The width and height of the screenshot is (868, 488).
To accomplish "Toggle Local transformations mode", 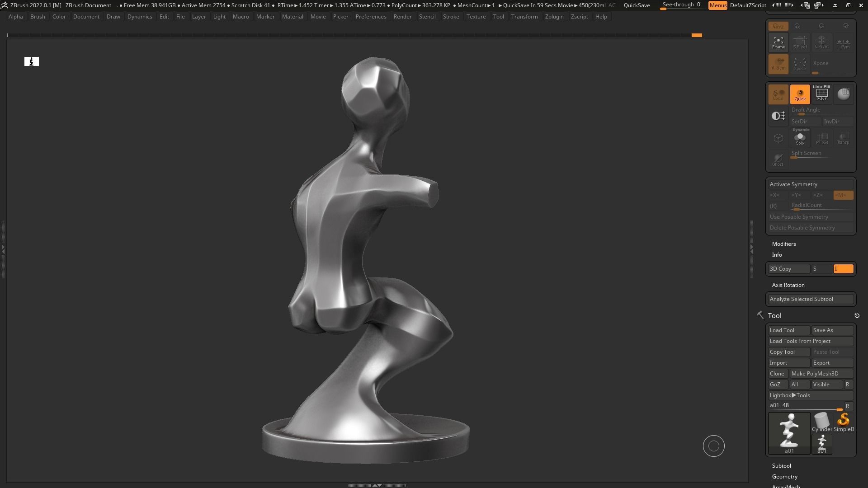I will point(778,94).
